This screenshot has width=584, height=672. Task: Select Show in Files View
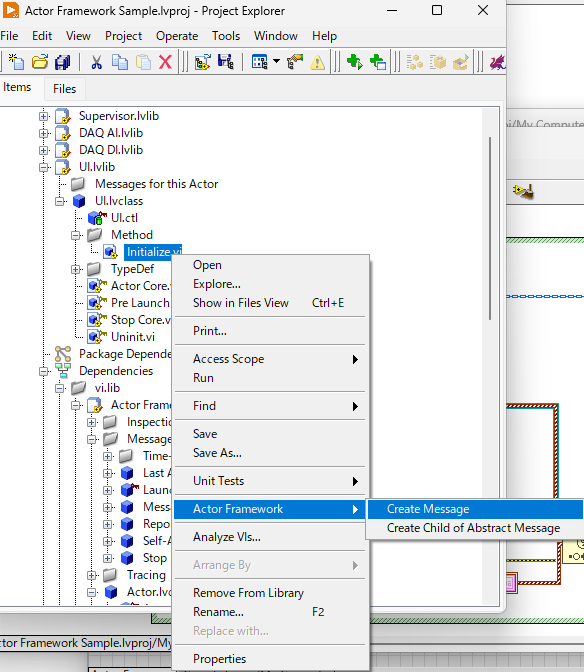pos(271,303)
